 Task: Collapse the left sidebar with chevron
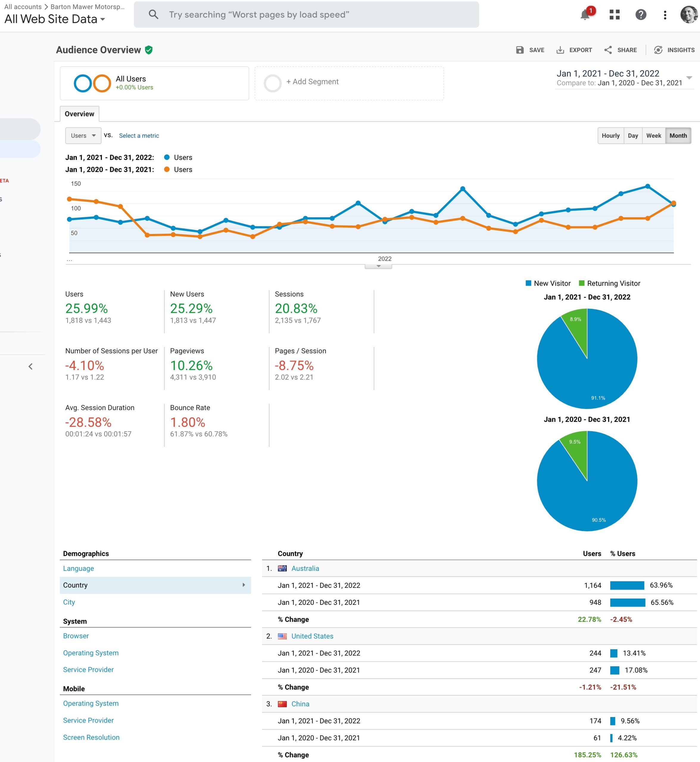click(31, 366)
